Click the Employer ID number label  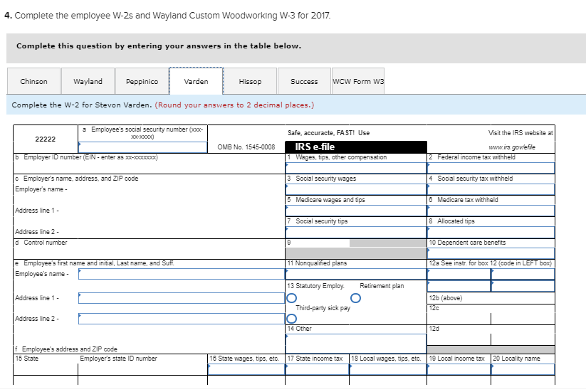tap(86, 157)
